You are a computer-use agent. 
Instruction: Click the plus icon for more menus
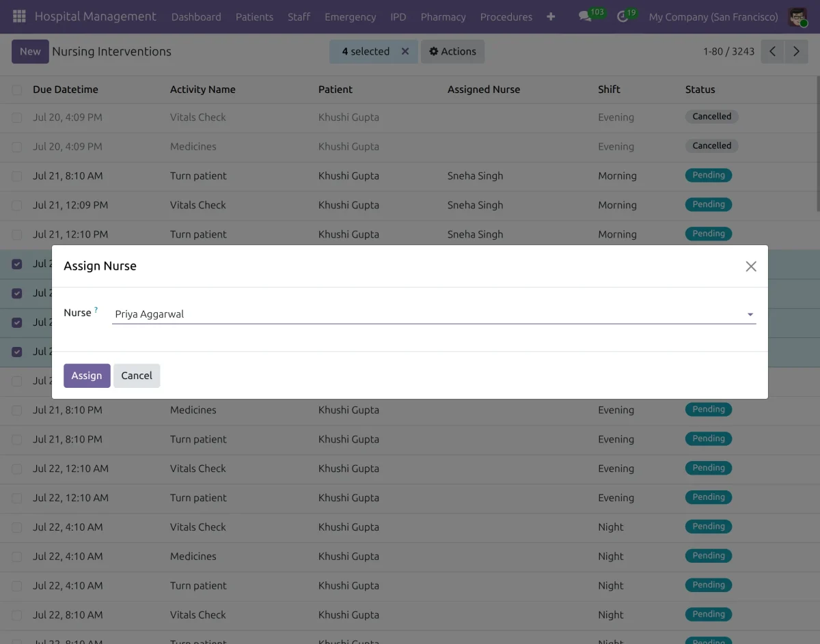click(x=551, y=16)
